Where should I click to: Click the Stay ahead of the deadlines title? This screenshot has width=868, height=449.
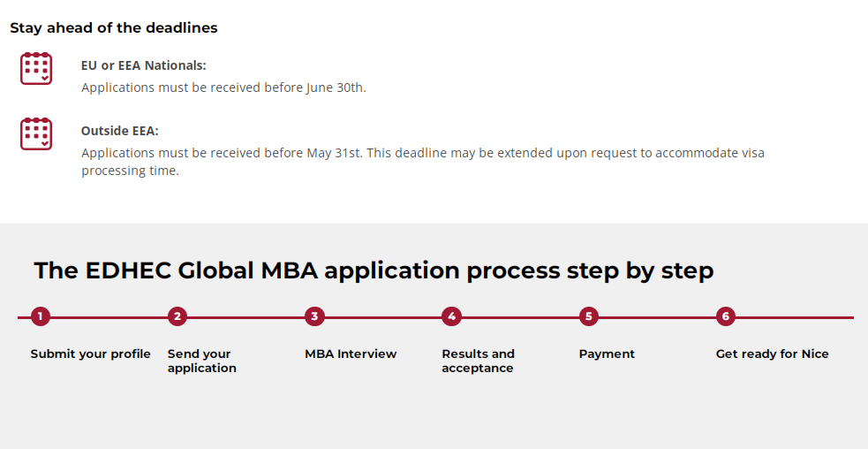click(x=114, y=27)
